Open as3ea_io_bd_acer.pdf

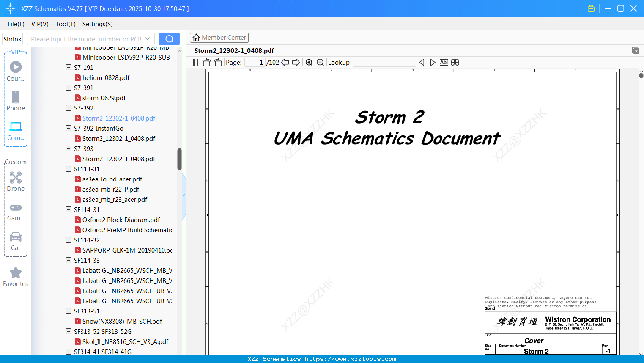tap(112, 179)
